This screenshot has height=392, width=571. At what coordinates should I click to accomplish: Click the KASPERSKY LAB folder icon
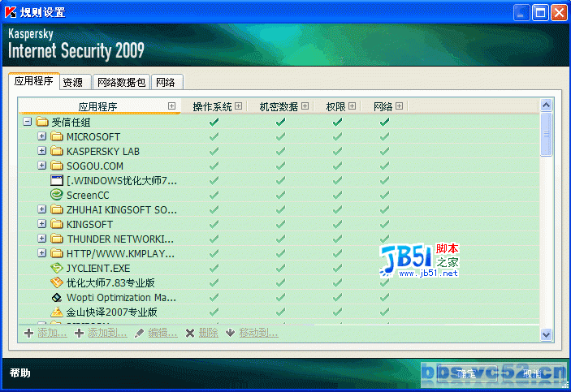57,151
